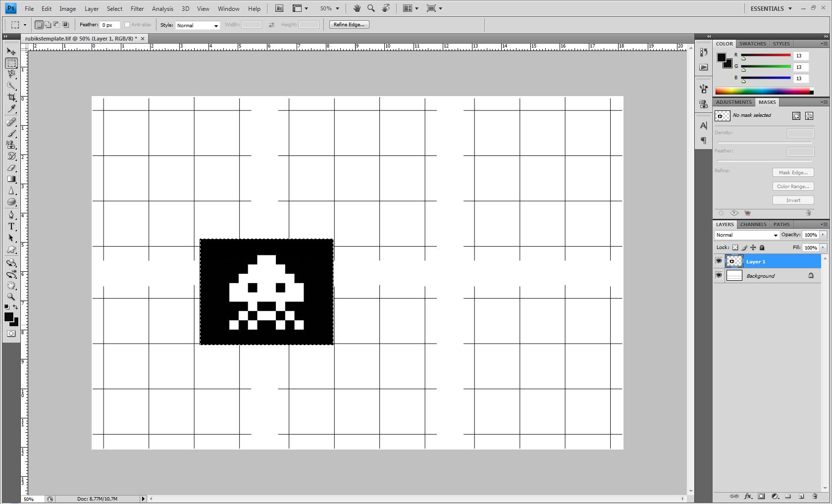Swap foreground and background colors
The height and width of the screenshot is (504, 832).
(15, 307)
